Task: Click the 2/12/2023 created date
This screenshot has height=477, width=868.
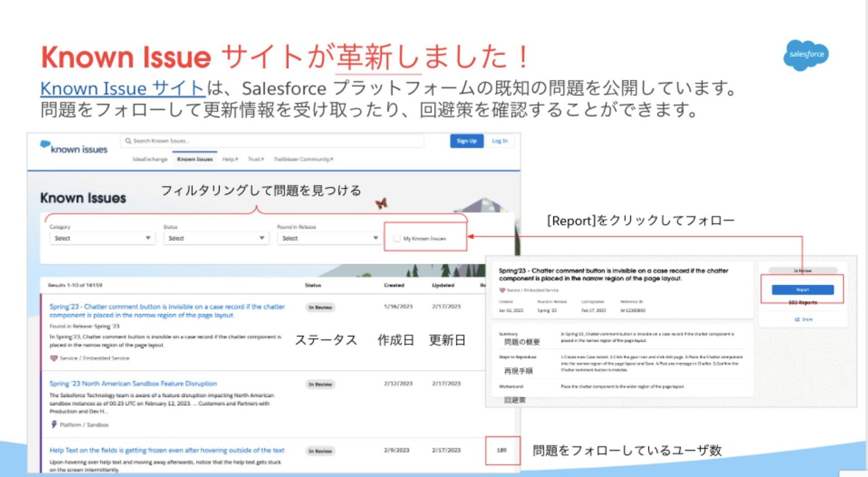Action: [398, 384]
